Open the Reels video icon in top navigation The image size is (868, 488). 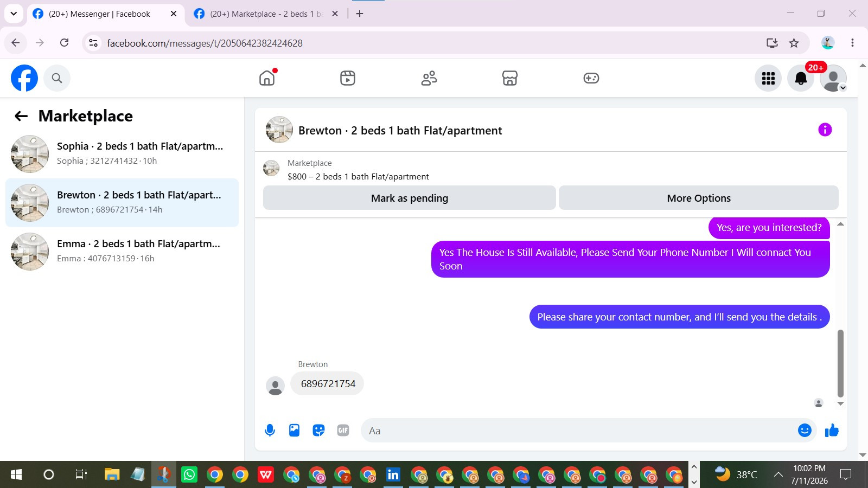tap(348, 78)
